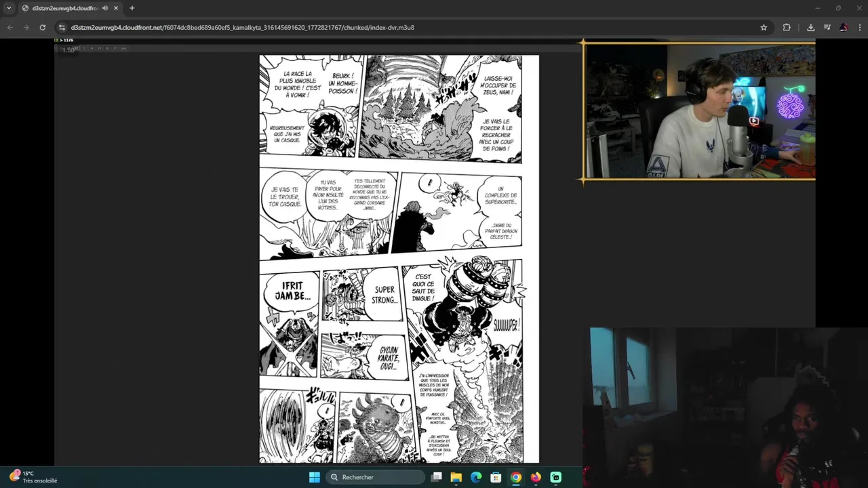Open the Extensions puzzle icon
This screenshot has width=868, height=488.
(787, 27)
